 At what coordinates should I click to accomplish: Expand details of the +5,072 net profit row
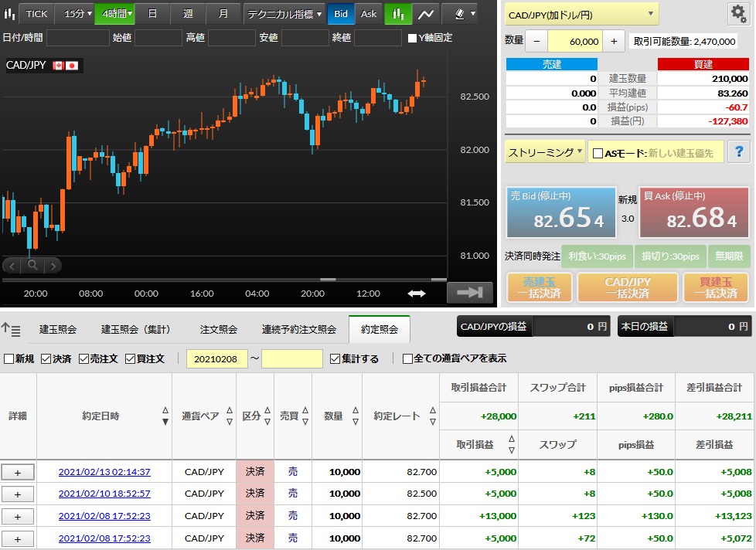(x=18, y=539)
